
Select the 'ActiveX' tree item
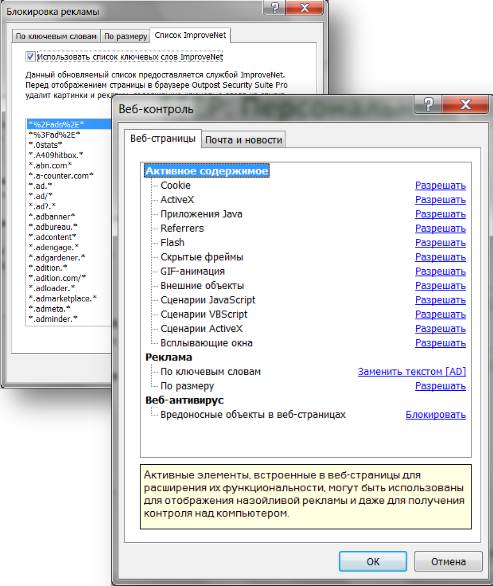point(177,200)
